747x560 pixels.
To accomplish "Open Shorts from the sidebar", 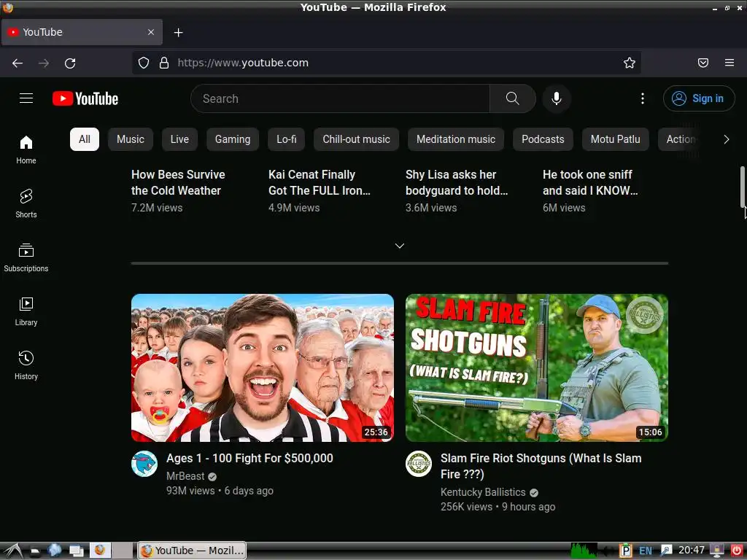I will click(26, 203).
